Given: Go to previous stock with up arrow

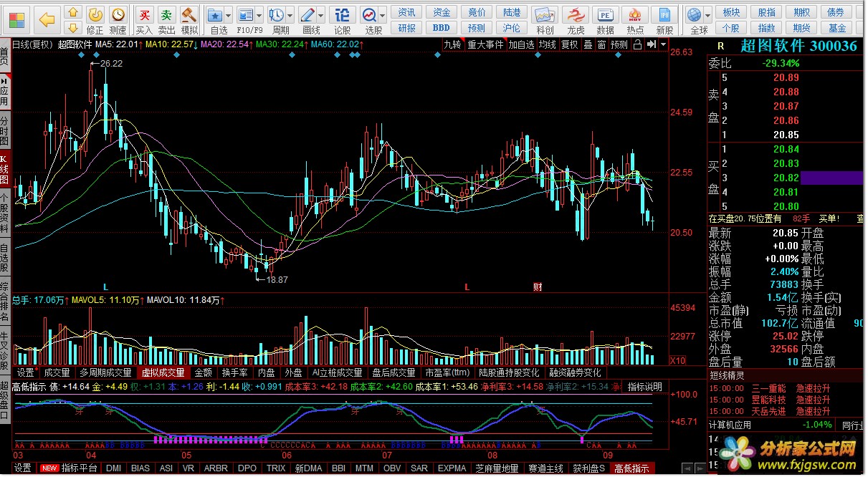Looking at the screenshot, I should tap(73, 13).
